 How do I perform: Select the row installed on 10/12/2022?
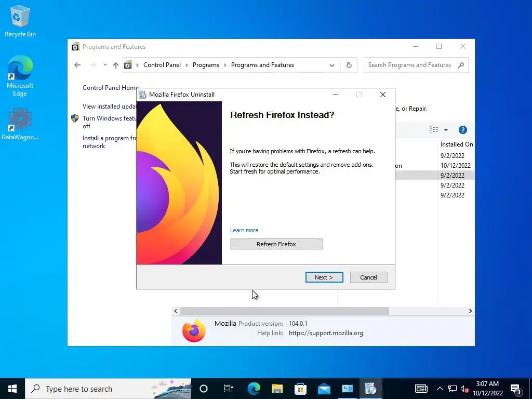(x=435, y=166)
